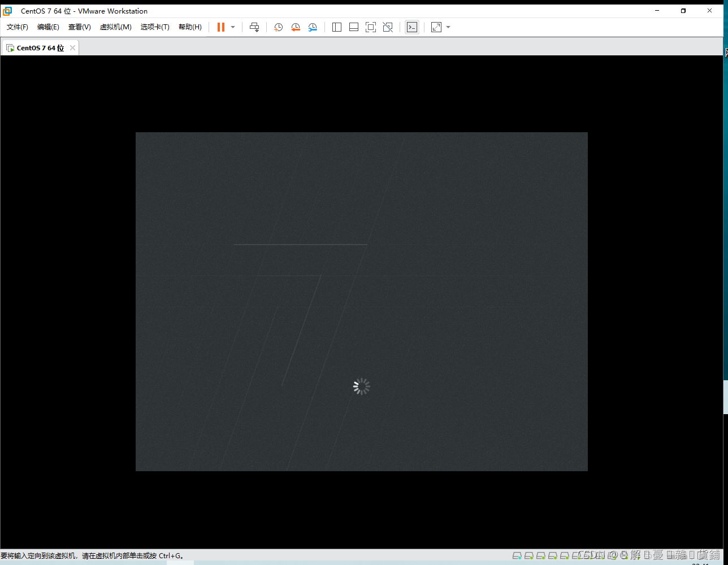Toggle the library sidebar panel
The height and width of the screenshot is (565, 728).
pyautogui.click(x=337, y=27)
